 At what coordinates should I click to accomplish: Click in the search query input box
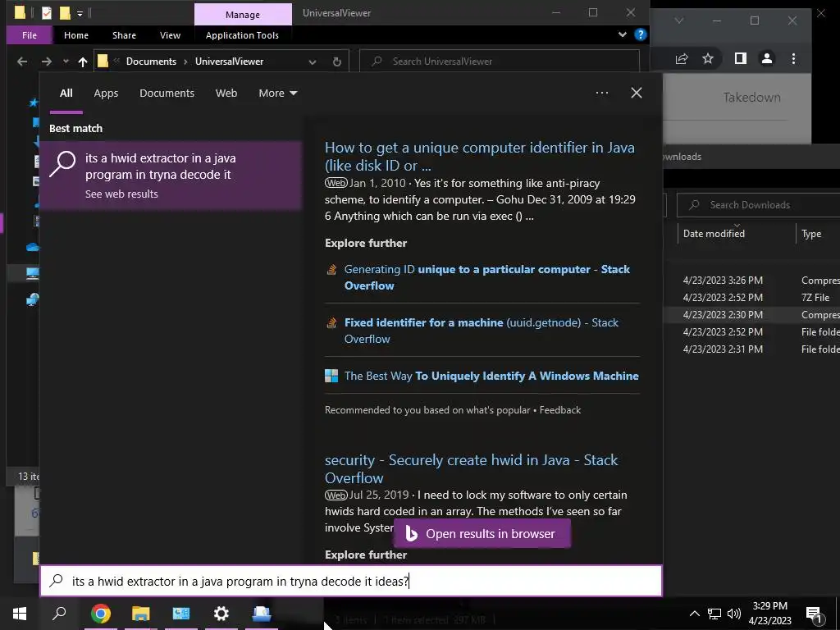[x=351, y=581]
